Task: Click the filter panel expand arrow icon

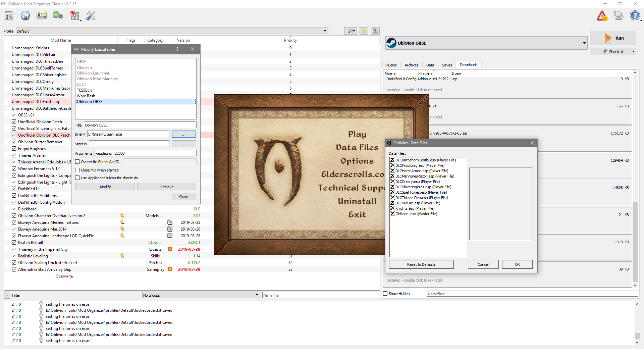Action: (x=7, y=295)
